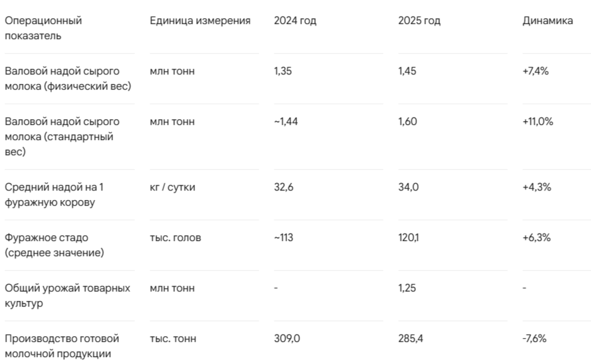The width and height of the screenshot is (591, 364).
Task: Select the +11,0% dynamics value
Action: point(537,121)
